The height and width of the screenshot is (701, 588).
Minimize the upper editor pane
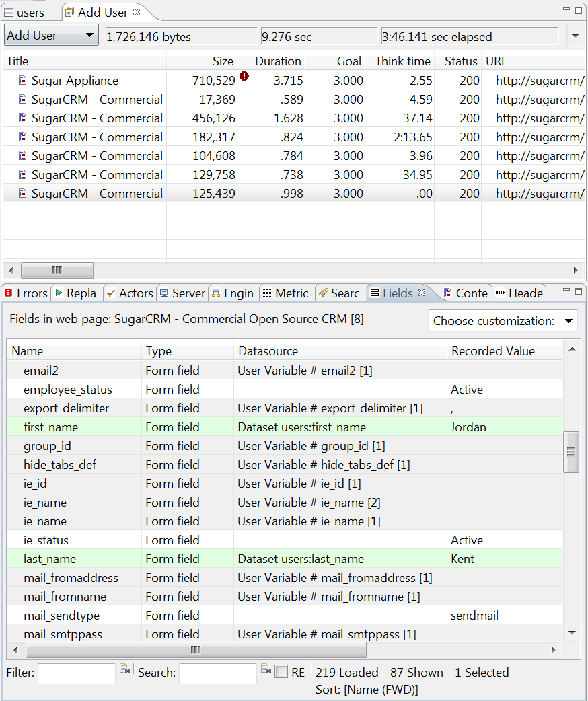[566, 9]
